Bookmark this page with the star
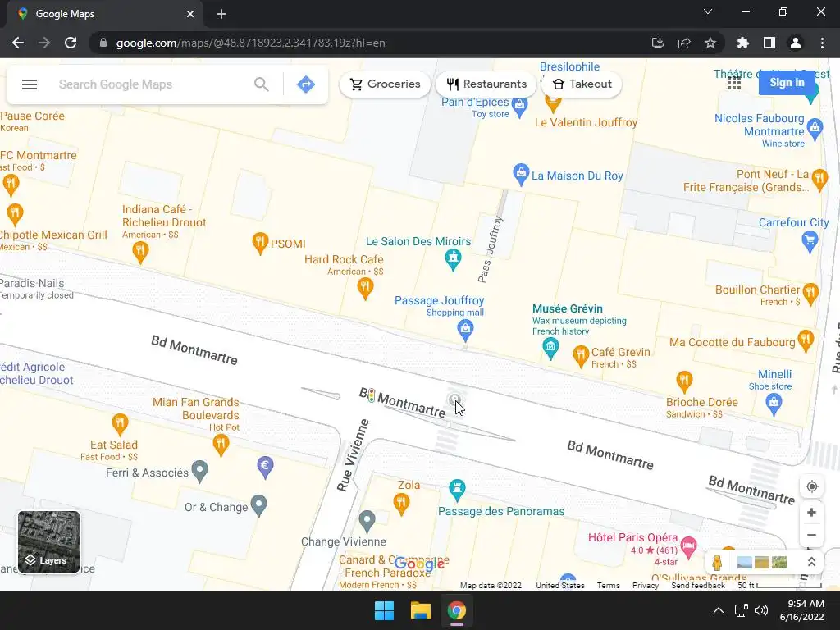Screen dimensions: 840x630 click(x=710, y=43)
